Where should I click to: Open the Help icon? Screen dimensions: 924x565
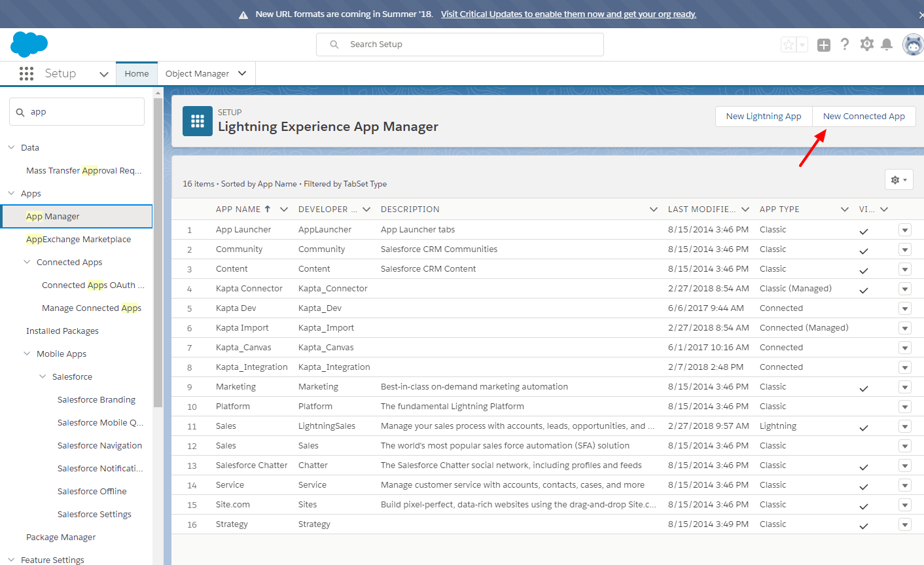pos(845,45)
